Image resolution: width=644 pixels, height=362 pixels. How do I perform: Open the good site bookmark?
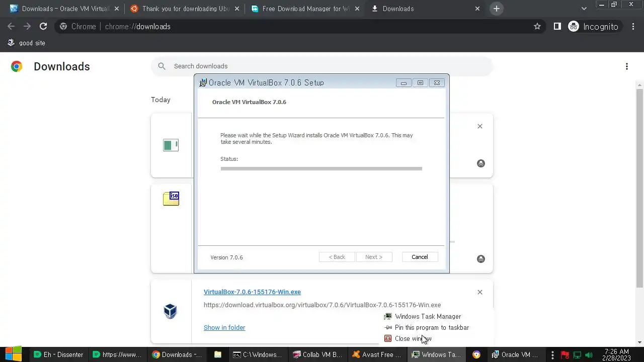(26, 43)
